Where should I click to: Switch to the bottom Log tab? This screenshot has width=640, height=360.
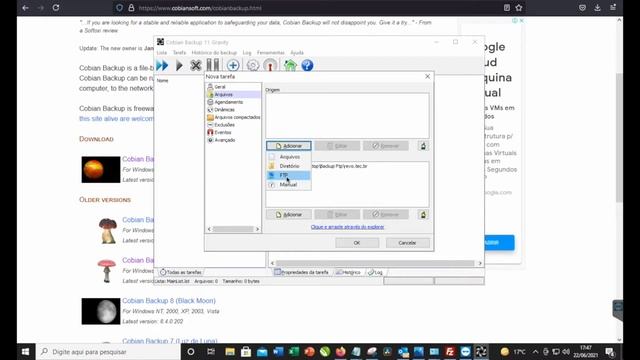coord(375,272)
